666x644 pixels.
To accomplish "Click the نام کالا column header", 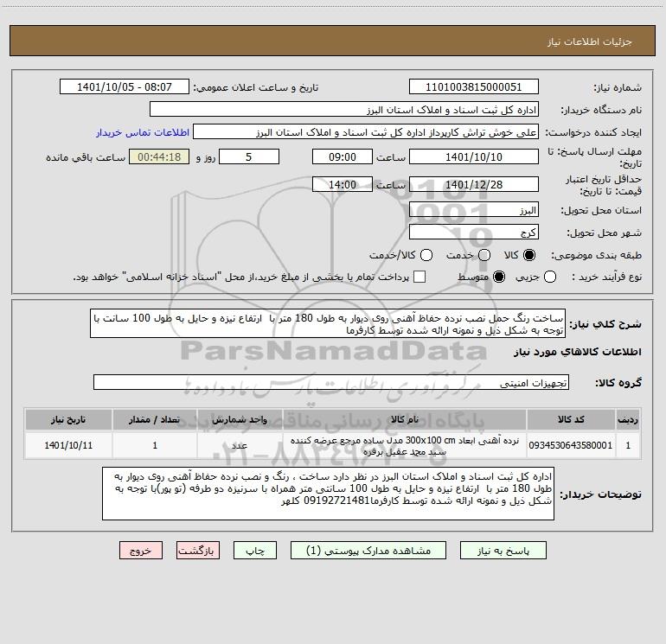I will click(405, 419).
